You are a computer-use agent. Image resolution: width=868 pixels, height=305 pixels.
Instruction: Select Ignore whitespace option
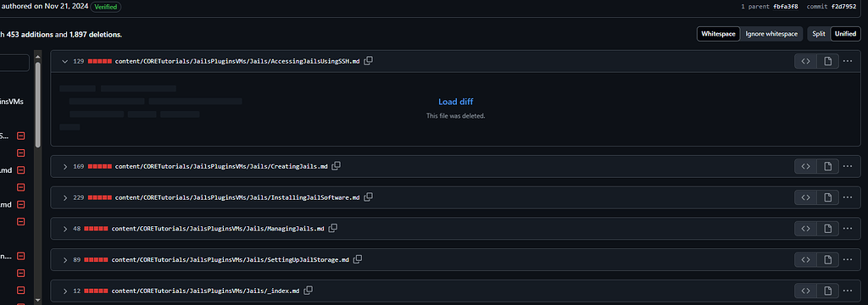point(771,34)
